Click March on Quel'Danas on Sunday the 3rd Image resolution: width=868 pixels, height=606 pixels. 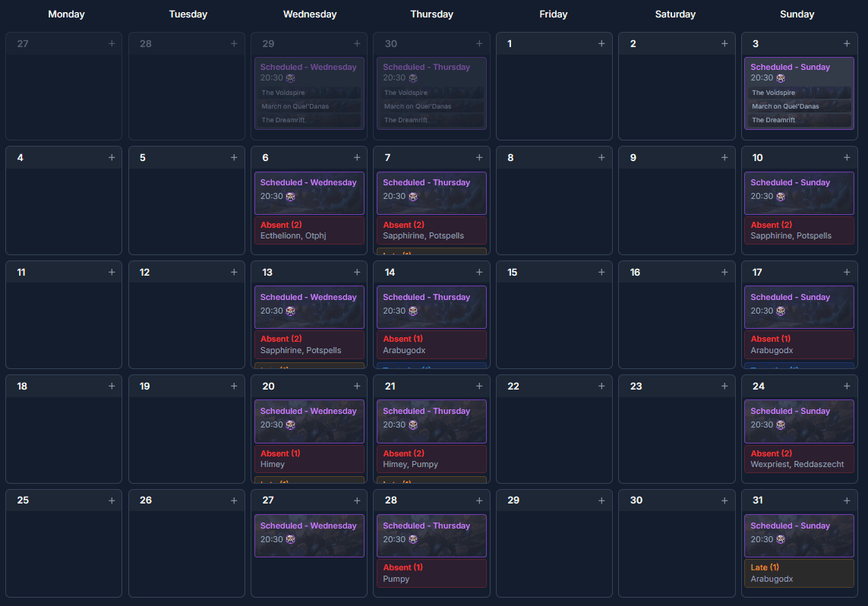point(800,106)
